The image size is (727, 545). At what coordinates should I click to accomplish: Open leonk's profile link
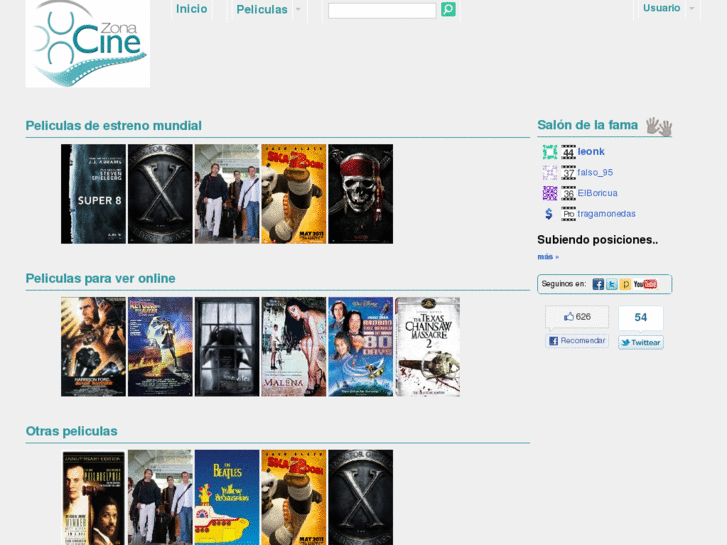click(x=591, y=152)
